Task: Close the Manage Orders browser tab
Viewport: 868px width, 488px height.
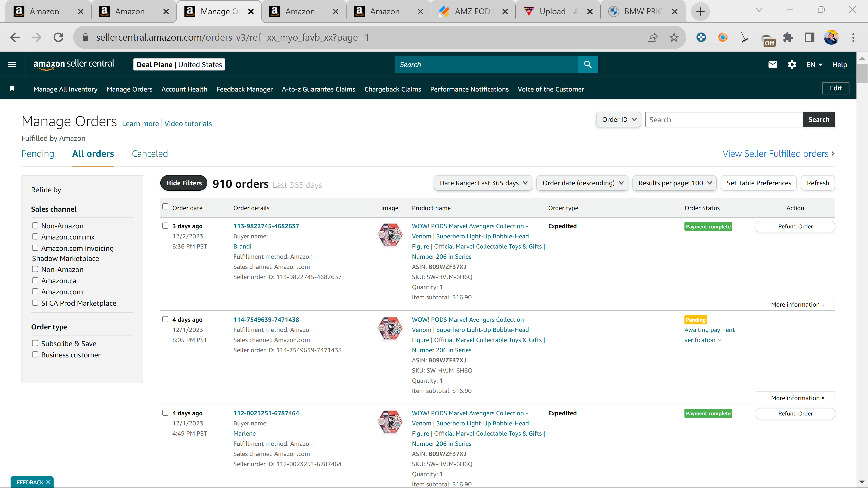Action: [x=251, y=12]
